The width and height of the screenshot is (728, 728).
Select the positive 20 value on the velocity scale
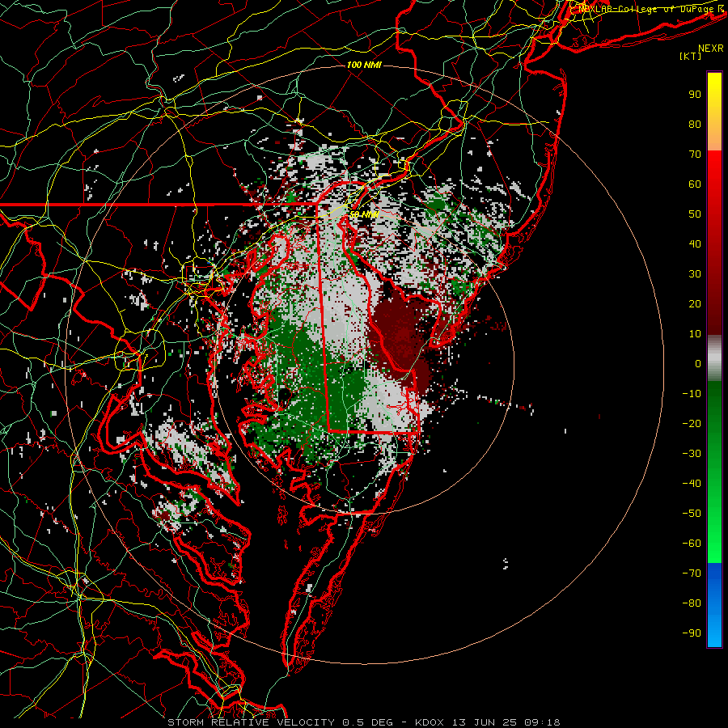click(x=695, y=303)
